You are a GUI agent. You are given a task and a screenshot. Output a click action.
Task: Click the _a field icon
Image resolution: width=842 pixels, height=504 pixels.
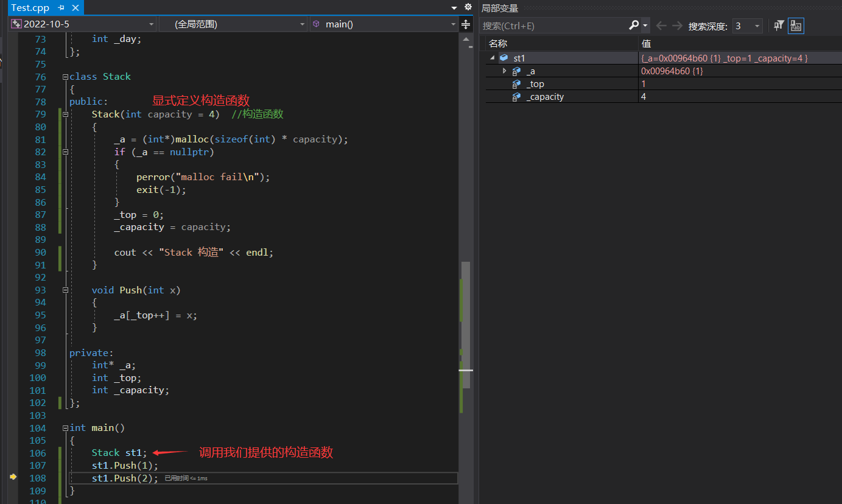pos(516,71)
